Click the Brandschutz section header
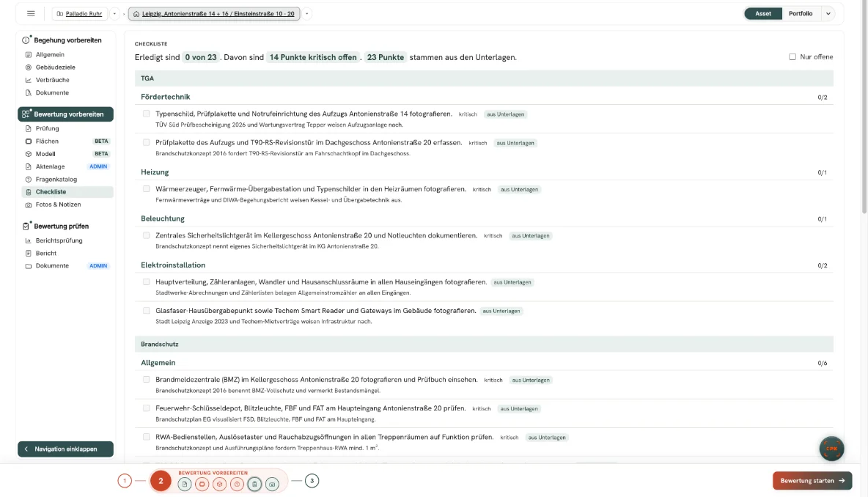The image size is (868, 497). point(484,345)
